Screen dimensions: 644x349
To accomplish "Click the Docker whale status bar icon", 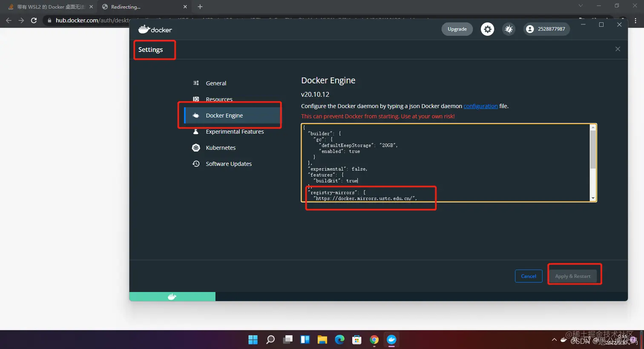I will pyautogui.click(x=172, y=297).
